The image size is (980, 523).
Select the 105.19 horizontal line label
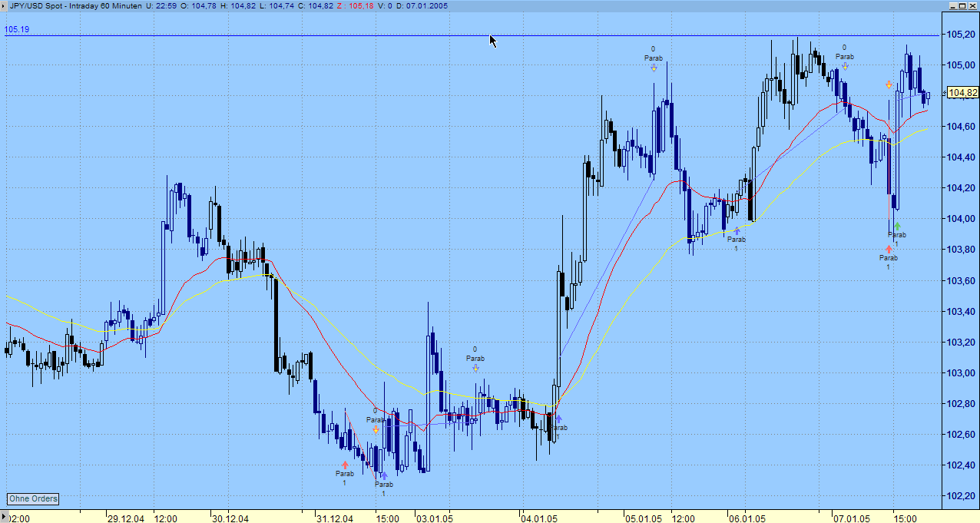point(16,30)
